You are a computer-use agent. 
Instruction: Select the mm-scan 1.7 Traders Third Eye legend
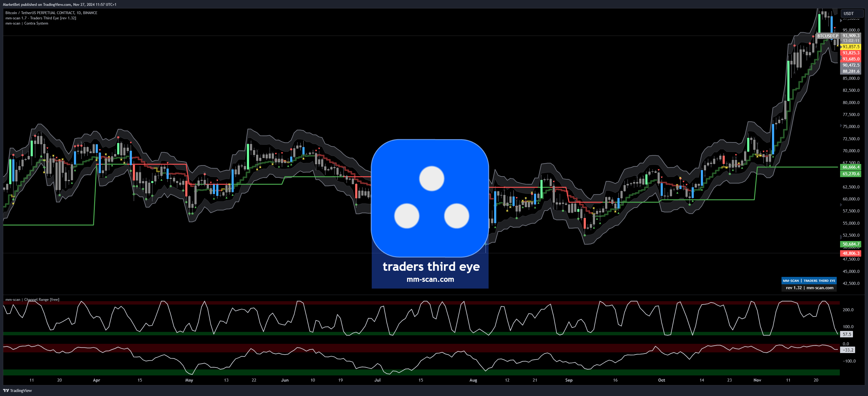point(40,18)
